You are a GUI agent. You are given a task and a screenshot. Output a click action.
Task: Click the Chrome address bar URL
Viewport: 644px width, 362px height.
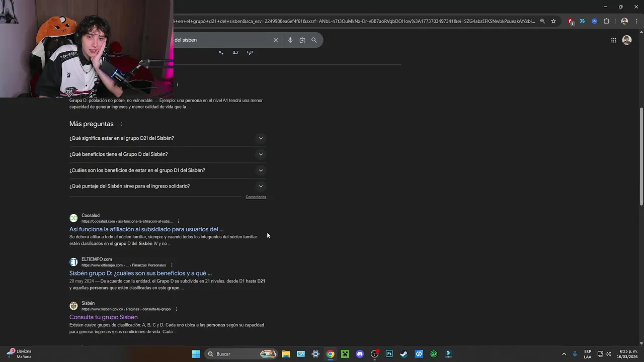pos(355,21)
